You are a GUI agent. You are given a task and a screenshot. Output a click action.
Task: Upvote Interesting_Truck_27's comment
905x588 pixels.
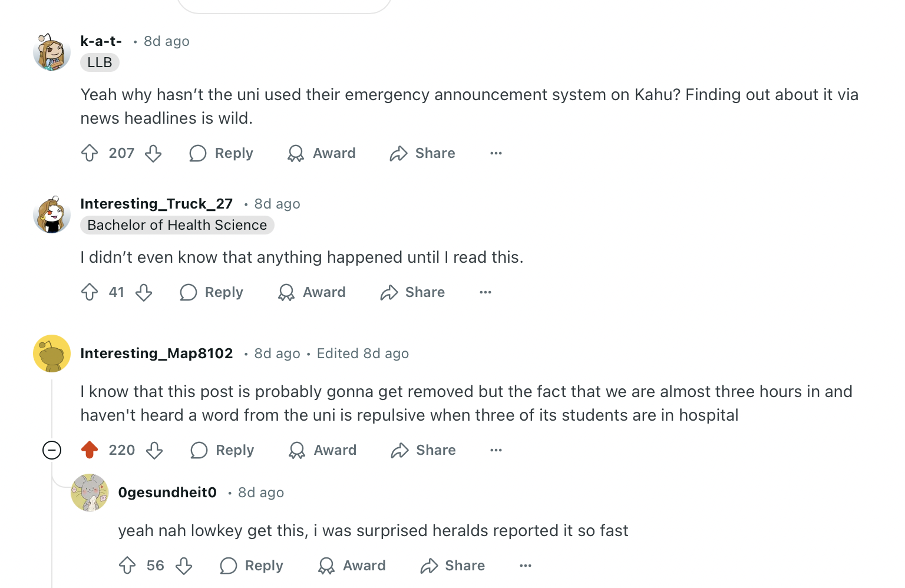pos(90,292)
